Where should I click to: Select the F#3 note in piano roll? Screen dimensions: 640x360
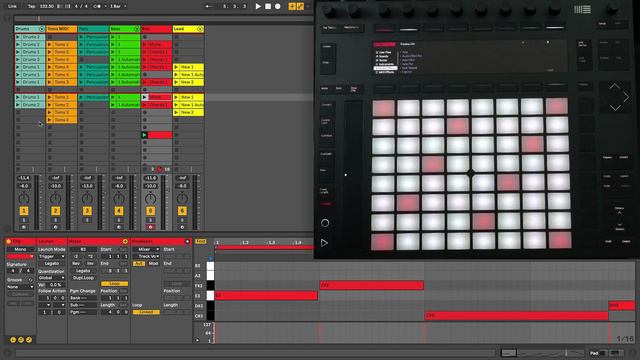click(x=371, y=285)
